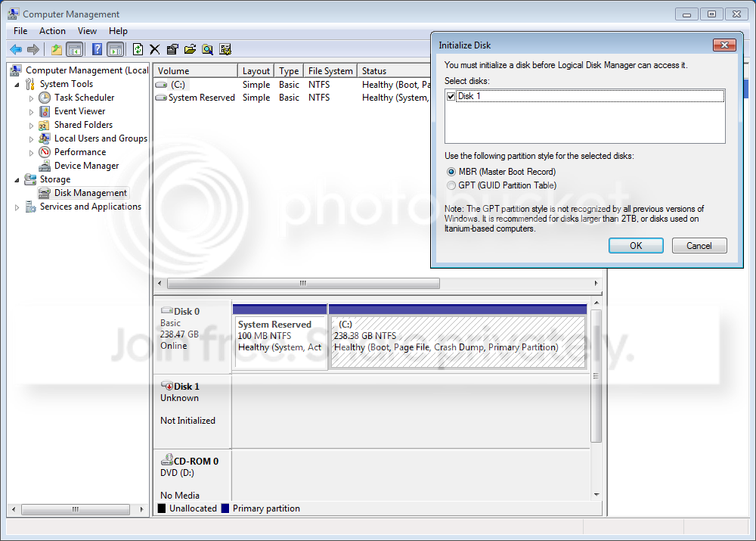
Task: Select the (C:) partition block on Disk 0
Action: coord(457,342)
